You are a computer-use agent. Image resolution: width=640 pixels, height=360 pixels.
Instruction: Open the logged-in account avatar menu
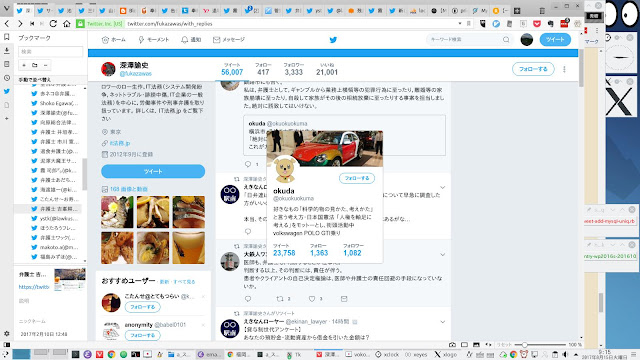[527, 40]
